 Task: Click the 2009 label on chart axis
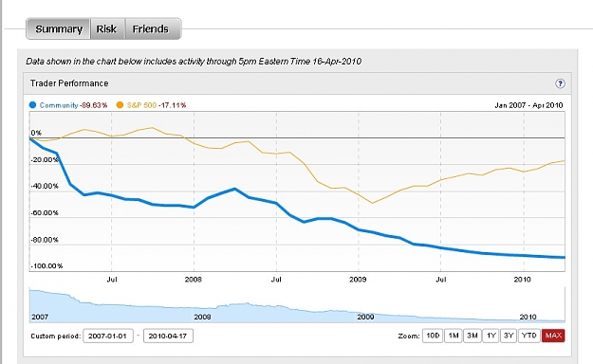pyautogui.click(x=358, y=280)
